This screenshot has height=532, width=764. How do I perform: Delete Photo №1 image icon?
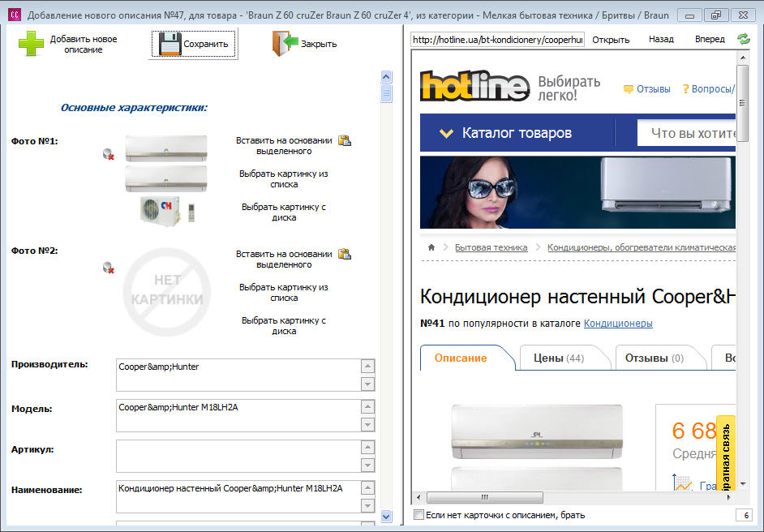click(x=108, y=154)
